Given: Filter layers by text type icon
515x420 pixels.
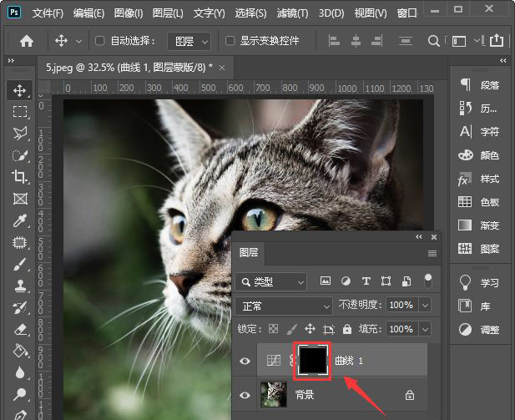Looking at the screenshot, I should pyautogui.click(x=366, y=281).
